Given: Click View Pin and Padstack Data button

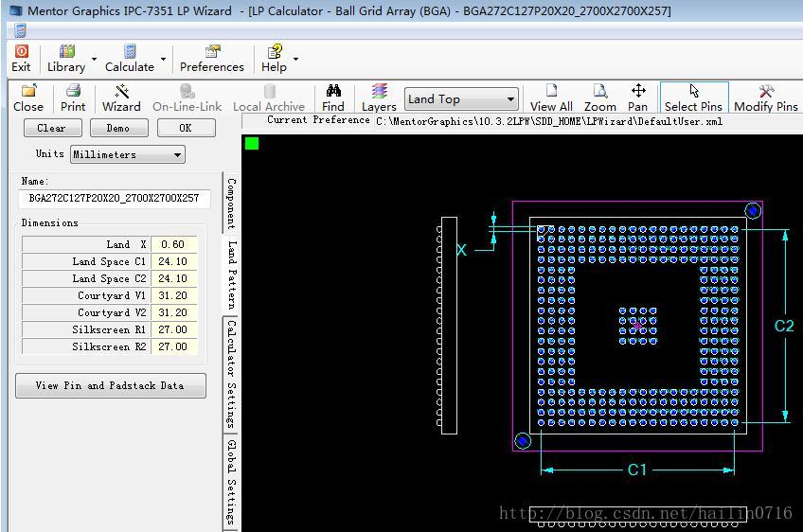Looking at the screenshot, I should pyautogui.click(x=111, y=385).
